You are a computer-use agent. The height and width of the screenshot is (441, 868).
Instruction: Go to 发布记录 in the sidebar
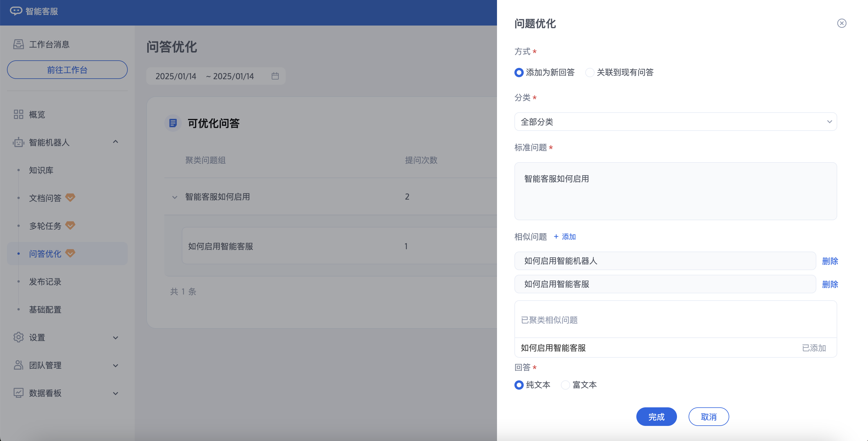pos(45,282)
